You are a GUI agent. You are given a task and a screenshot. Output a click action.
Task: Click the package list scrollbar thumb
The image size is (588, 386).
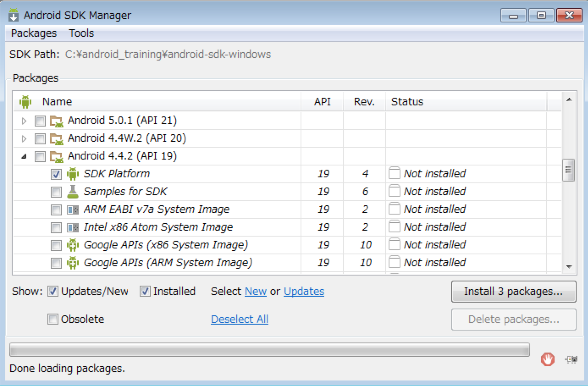point(569,170)
